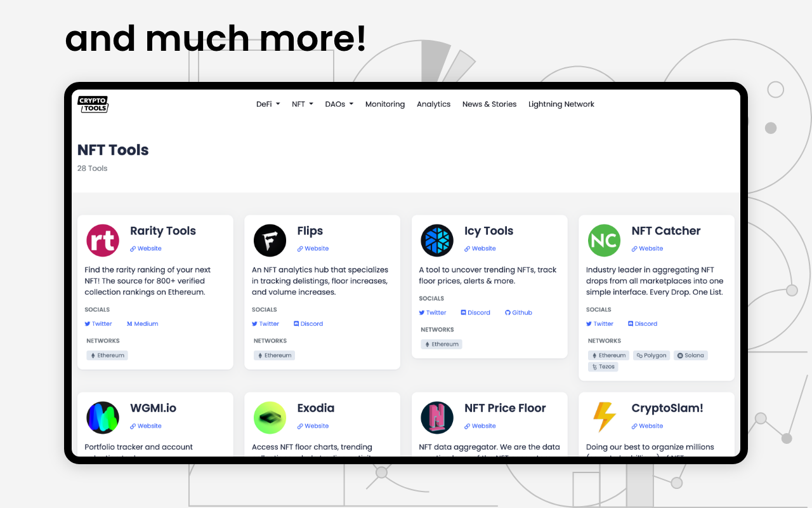Open the DeFi dropdown menu
Image resolution: width=812 pixels, height=508 pixels.
tap(267, 104)
